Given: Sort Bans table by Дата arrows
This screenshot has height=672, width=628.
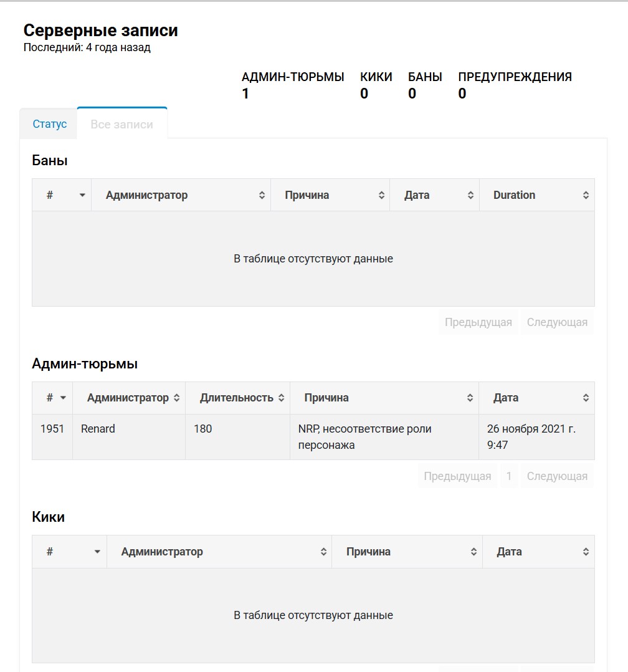Looking at the screenshot, I should (x=470, y=196).
